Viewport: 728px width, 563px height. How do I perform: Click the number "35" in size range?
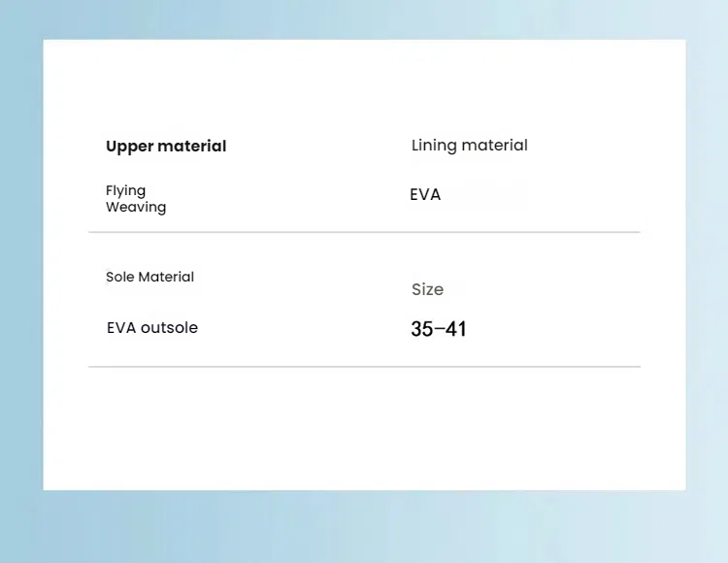(421, 329)
